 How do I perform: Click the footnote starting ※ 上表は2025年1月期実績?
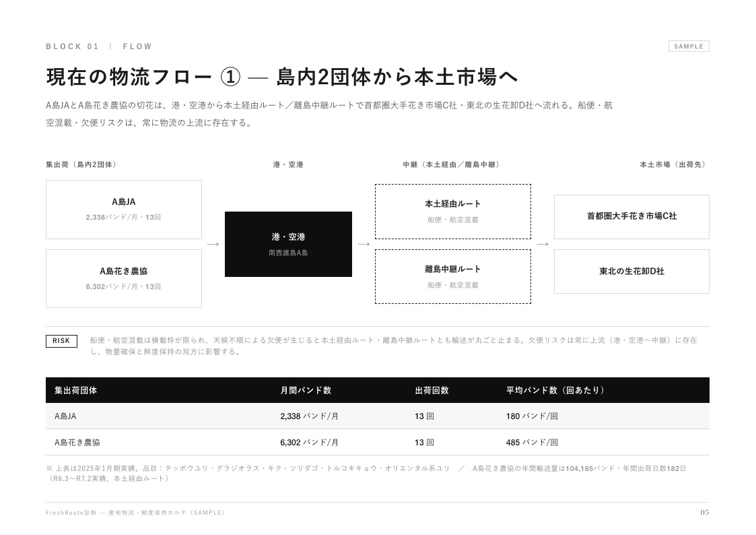point(366,473)
